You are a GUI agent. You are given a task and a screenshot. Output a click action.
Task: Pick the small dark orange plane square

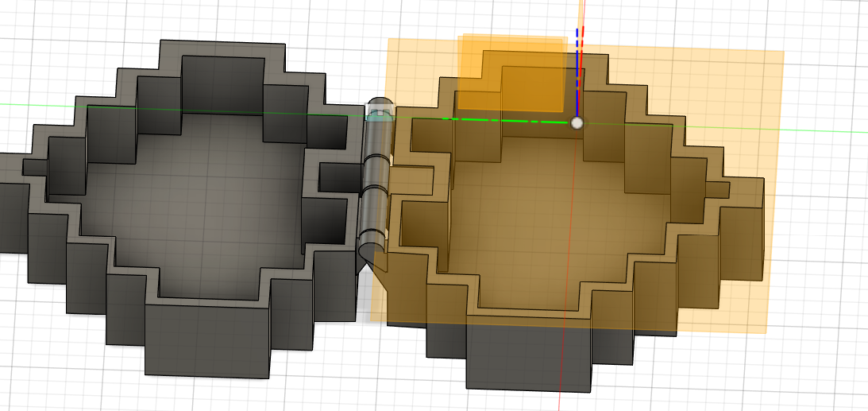(512, 72)
